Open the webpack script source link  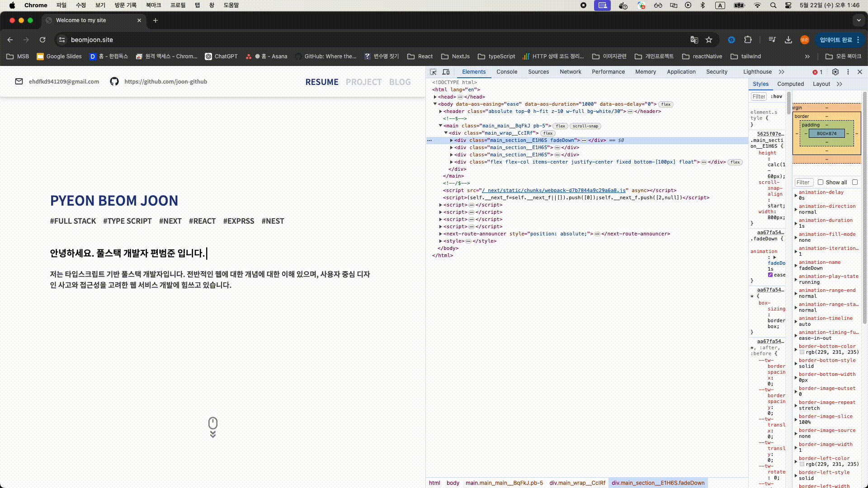pyautogui.click(x=554, y=191)
